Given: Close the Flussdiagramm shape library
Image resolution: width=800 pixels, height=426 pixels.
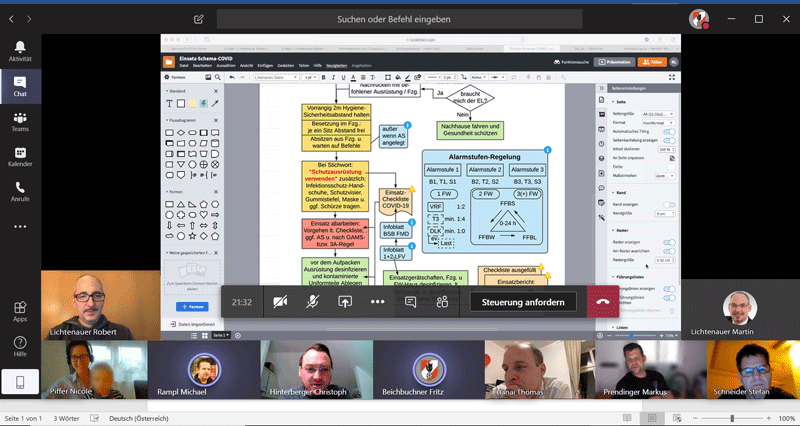Looking at the screenshot, I should pyautogui.click(x=215, y=120).
